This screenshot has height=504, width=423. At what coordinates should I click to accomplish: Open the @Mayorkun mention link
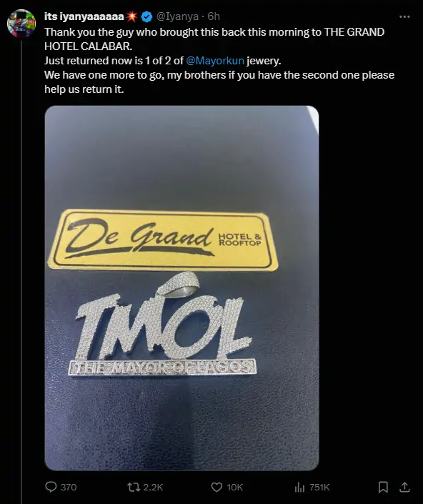pos(215,61)
